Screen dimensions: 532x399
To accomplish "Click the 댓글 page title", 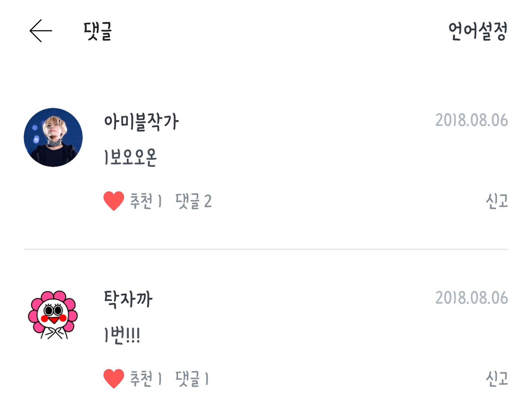I will pyautogui.click(x=98, y=31).
